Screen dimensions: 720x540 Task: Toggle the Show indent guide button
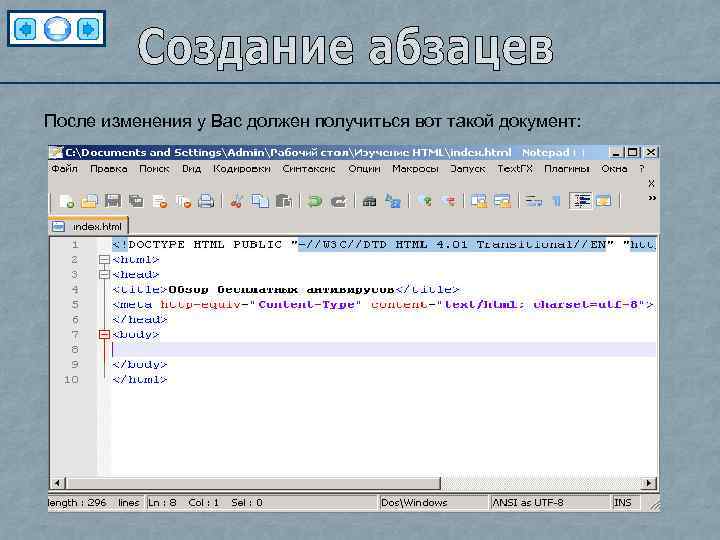point(580,201)
